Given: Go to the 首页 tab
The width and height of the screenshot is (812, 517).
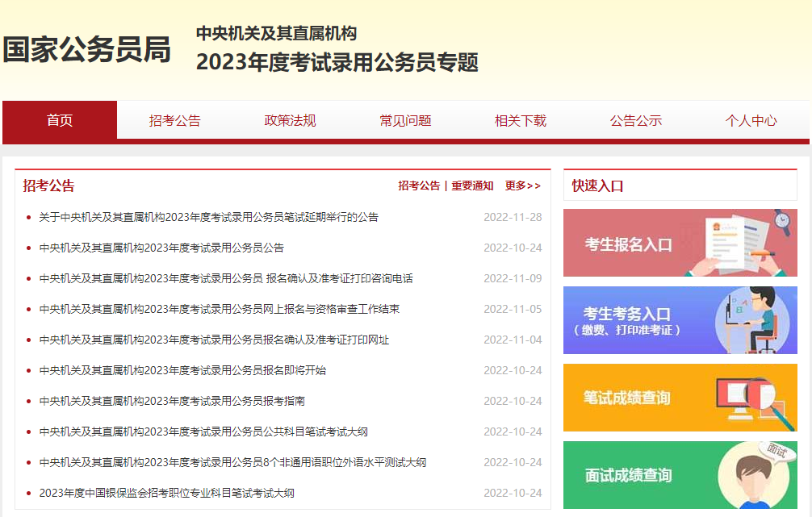Looking at the screenshot, I should pos(60,120).
